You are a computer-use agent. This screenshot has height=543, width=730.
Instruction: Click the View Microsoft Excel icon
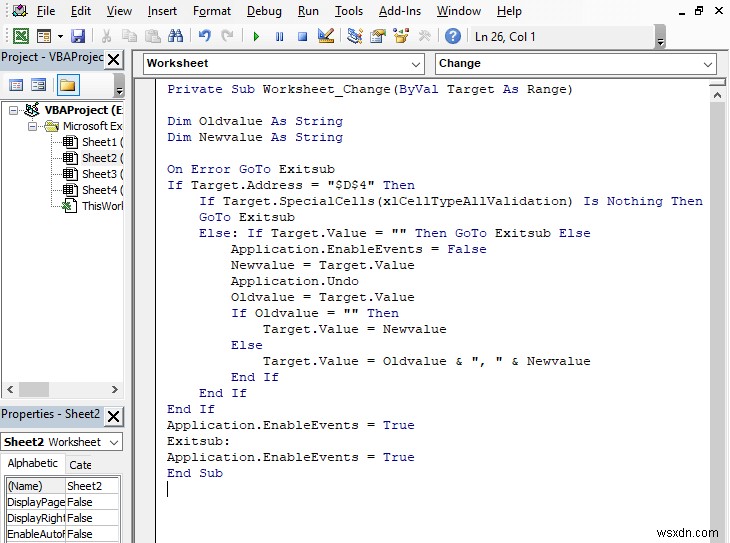click(20, 36)
